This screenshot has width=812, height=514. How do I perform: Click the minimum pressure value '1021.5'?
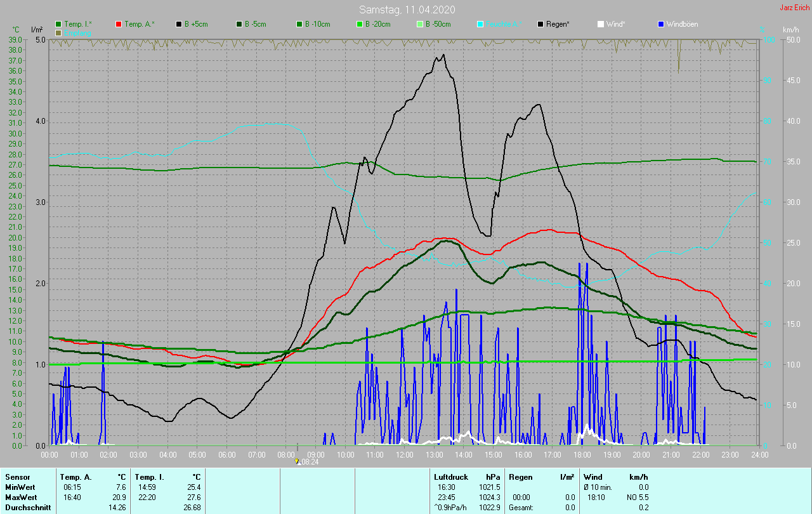pos(490,487)
